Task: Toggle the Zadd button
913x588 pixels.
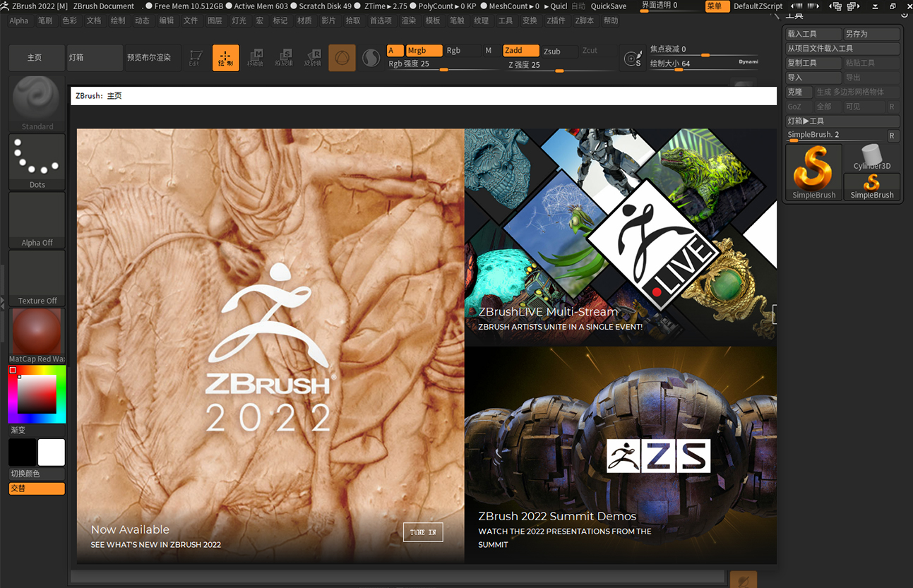Action: click(x=520, y=51)
